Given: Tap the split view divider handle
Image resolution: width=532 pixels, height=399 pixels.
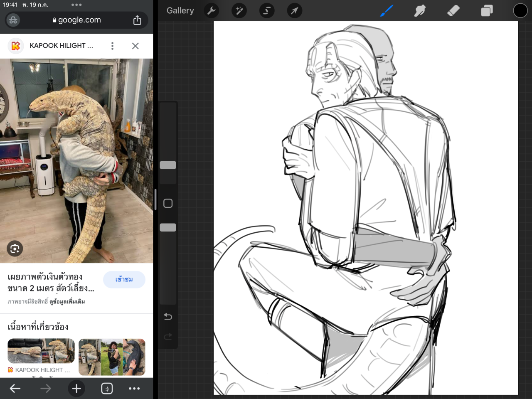Looking at the screenshot, I should pos(155,199).
